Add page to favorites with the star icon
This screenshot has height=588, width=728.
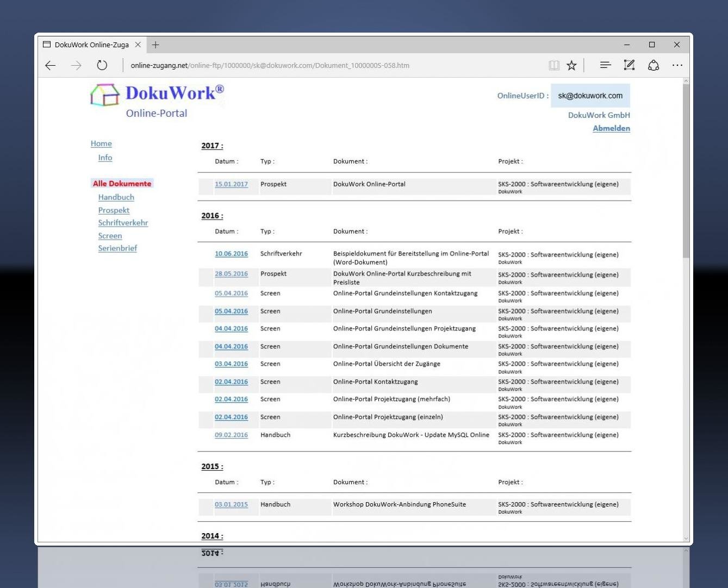(571, 66)
